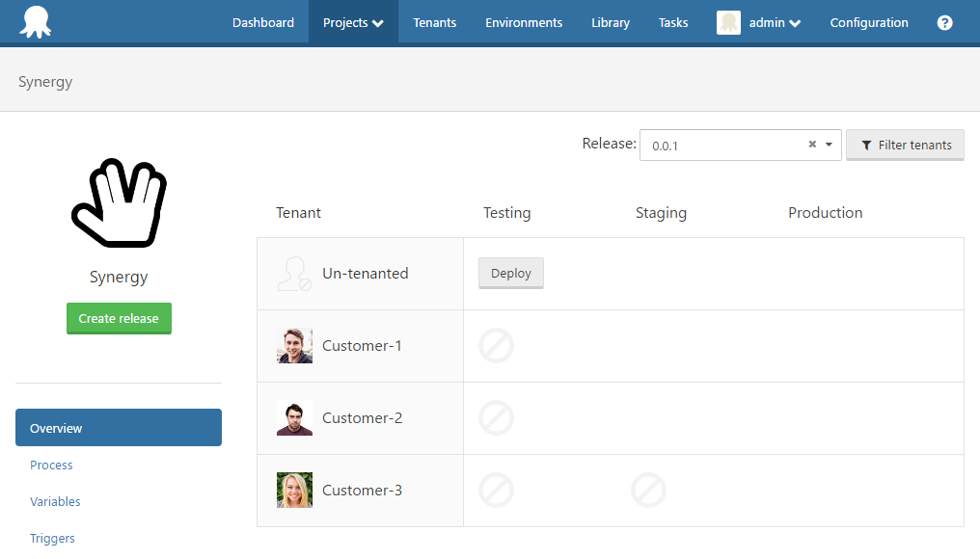
Task: Expand the Projects navigation dropdown
Action: [x=353, y=22]
